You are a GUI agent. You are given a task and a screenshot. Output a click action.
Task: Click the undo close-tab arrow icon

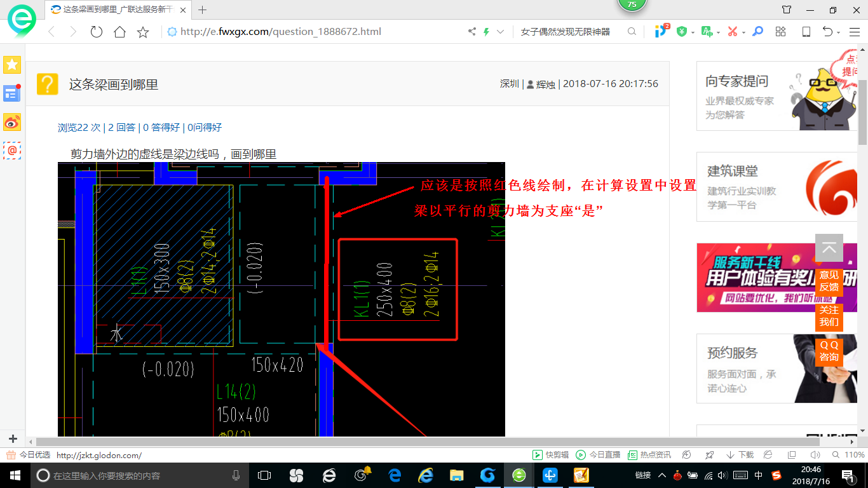tap(827, 31)
